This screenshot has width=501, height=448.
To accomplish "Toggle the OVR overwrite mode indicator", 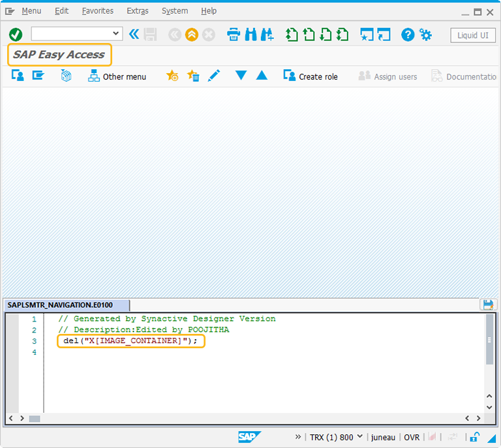I will (x=412, y=437).
